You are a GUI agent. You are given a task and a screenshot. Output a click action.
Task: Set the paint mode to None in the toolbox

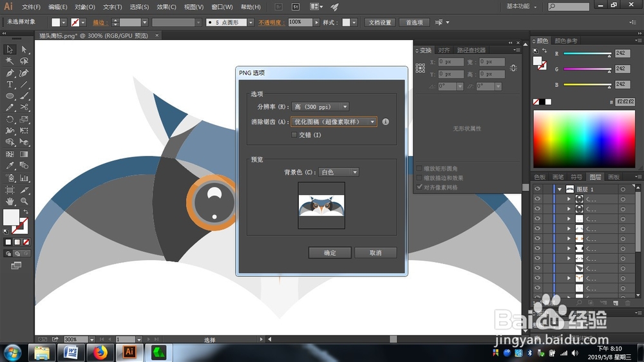(x=26, y=242)
